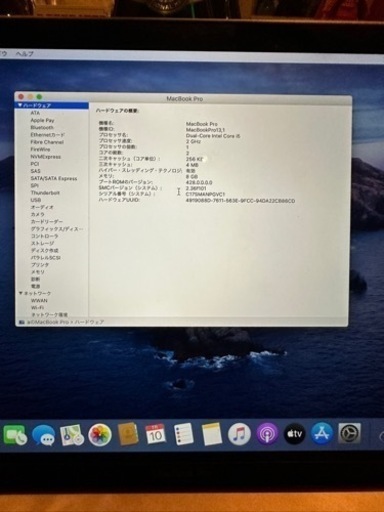The height and width of the screenshot is (512, 384).
Task: Open FaceTime from the Dock
Action: [15, 435]
